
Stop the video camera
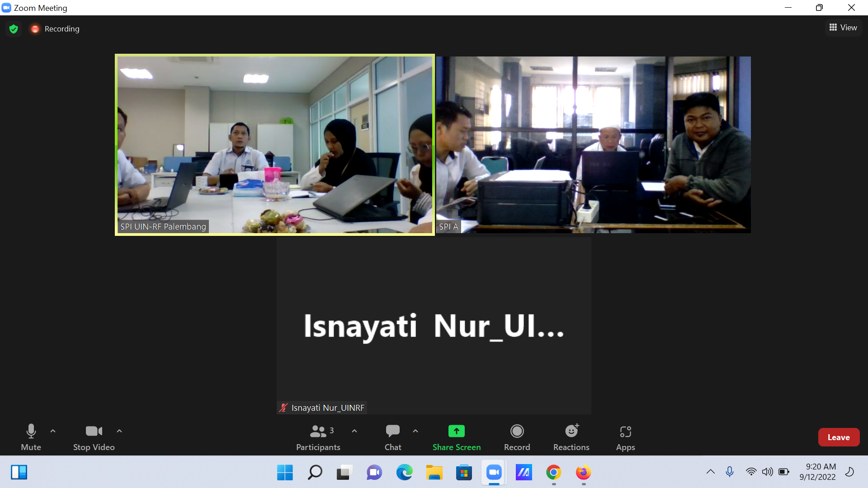point(94,437)
